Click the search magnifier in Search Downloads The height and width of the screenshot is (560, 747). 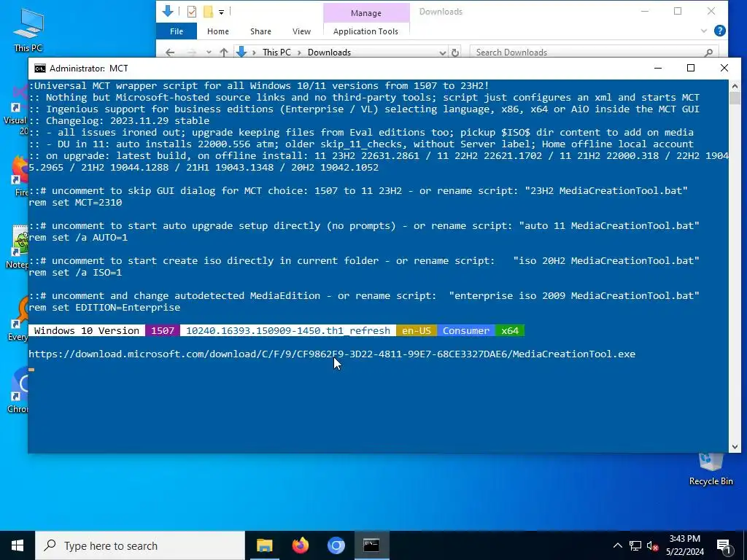point(708,52)
